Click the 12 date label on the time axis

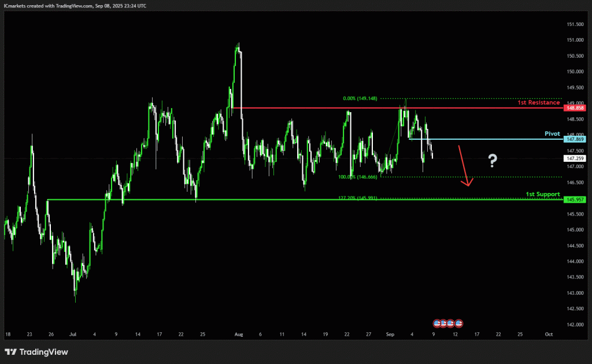coord(456,334)
